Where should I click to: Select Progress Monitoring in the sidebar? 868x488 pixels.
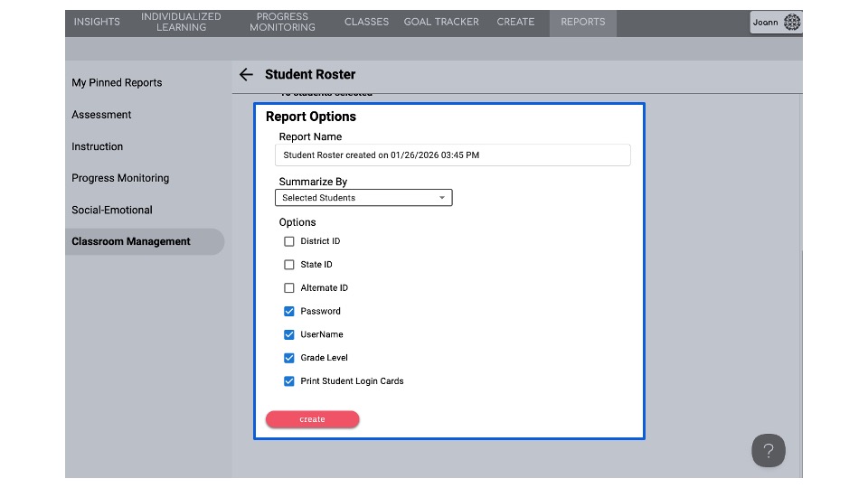120,178
